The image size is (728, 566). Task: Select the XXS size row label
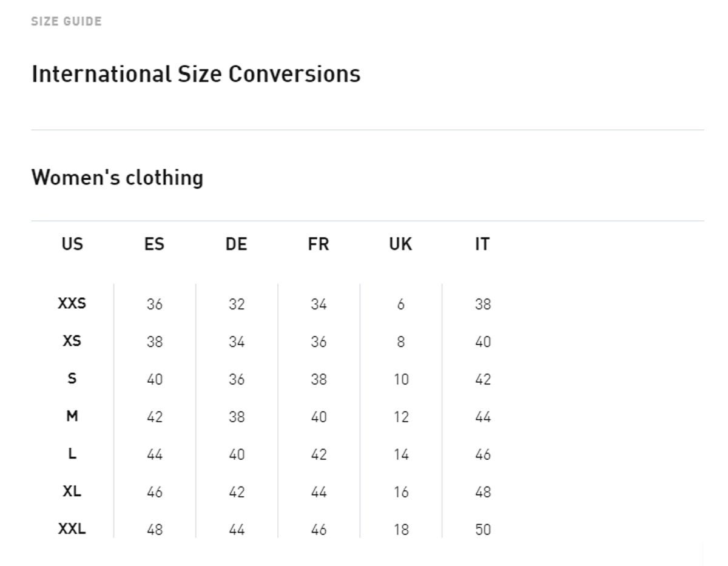click(72, 303)
